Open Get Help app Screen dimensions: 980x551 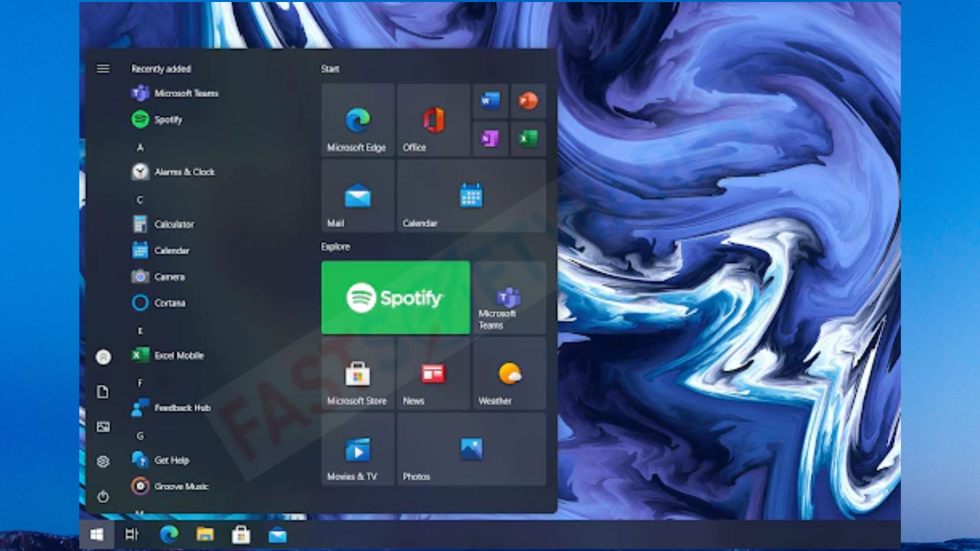coord(160,460)
